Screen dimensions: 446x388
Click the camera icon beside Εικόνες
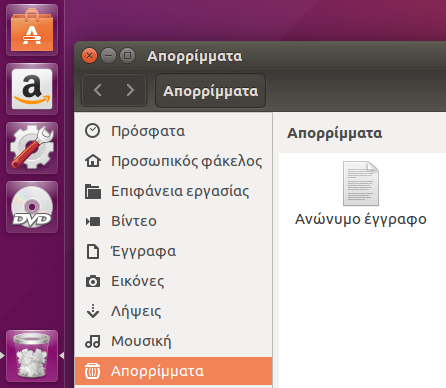coord(93,281)
